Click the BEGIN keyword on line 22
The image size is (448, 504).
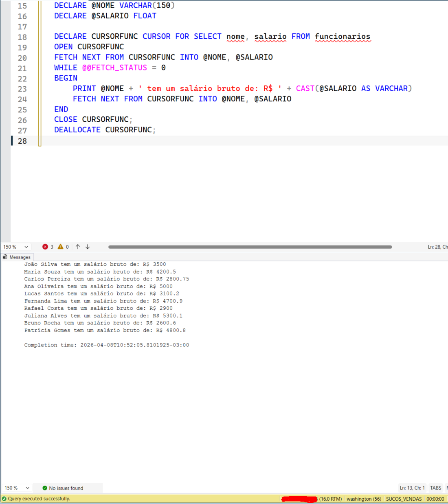coord(66,78)
